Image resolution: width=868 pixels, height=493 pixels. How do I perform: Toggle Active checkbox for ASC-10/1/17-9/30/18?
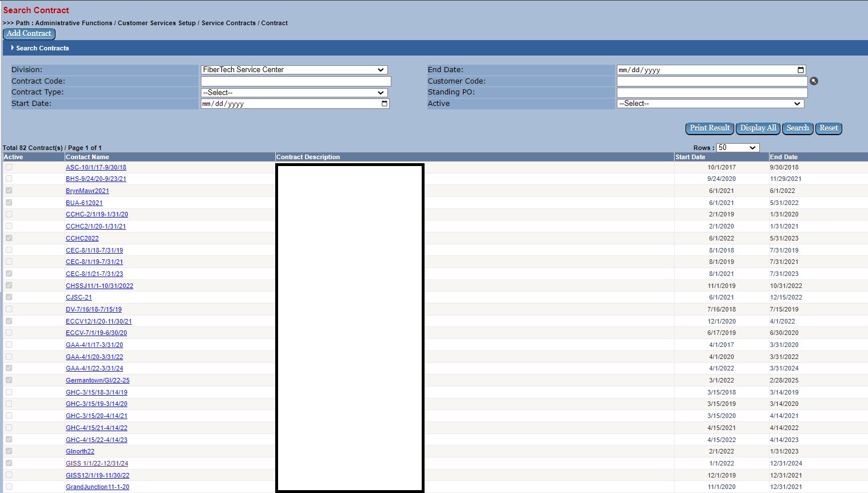pyautogui.click(x=9, y=167)
